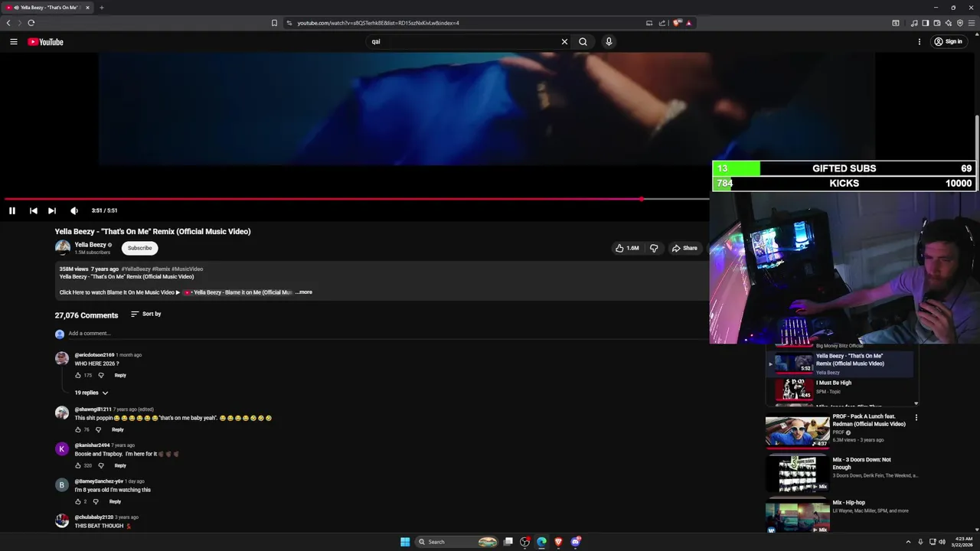Open Windows Start menu
Viewport: 980px width, 551px height.
[x=405, y=542]
